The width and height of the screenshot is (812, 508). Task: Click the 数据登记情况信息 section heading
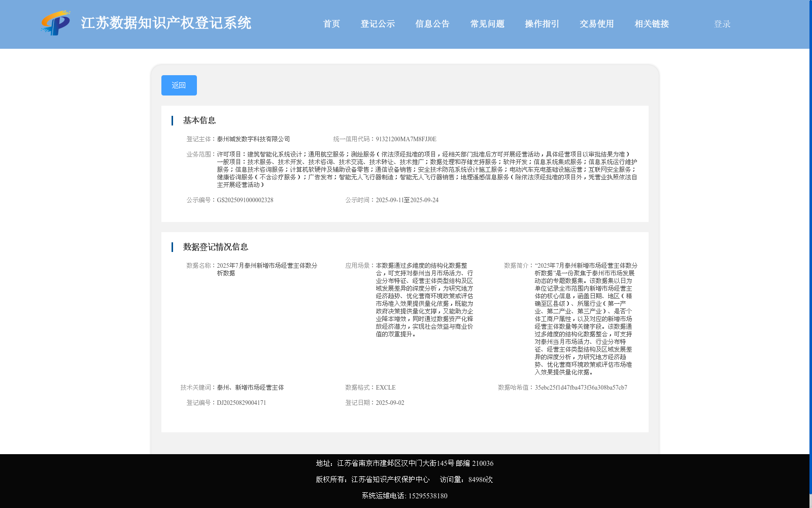click(216, 247)
